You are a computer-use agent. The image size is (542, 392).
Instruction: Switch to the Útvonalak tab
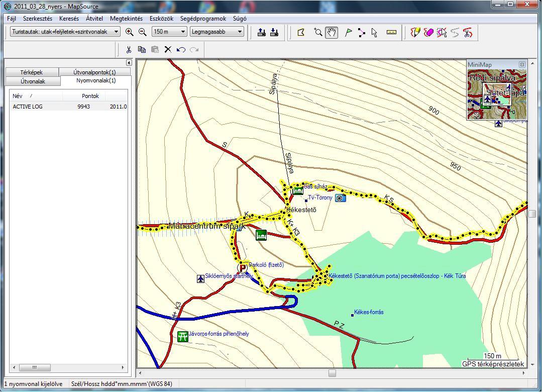tap(33, 81)
